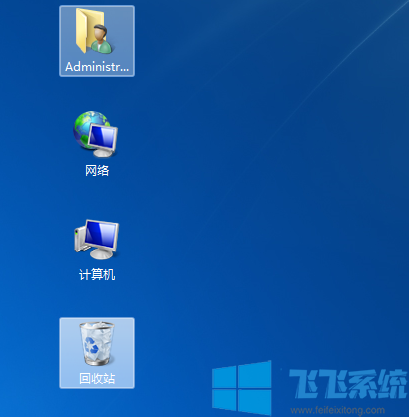The height and width of the screenshot is (417, 409).
Task: Click the 回收站 label text
Action: [x=97, y=379]
